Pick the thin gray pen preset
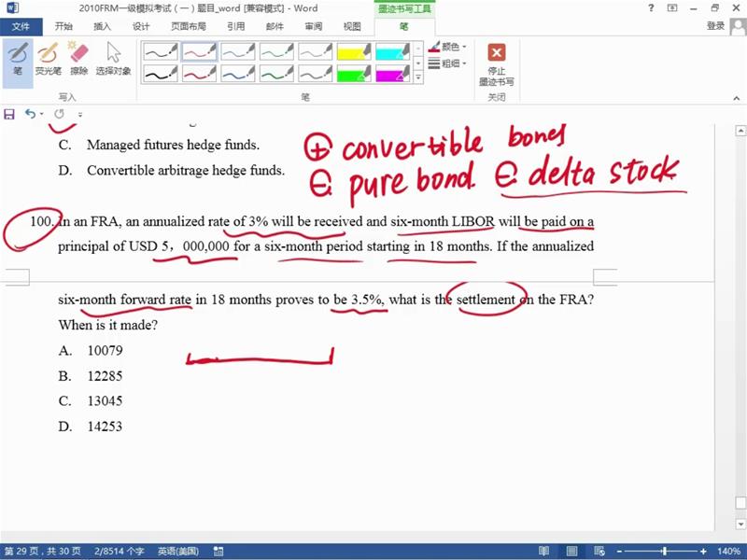The width and height of the screenshot is (747, 560). coord(315,51)
